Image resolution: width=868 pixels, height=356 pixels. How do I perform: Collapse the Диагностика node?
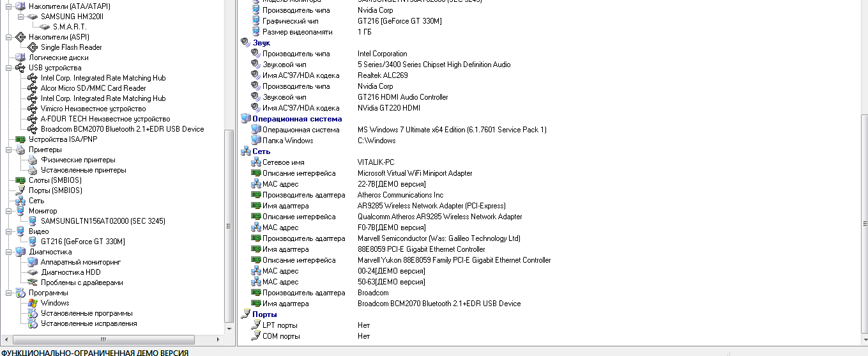click(8, 252)
